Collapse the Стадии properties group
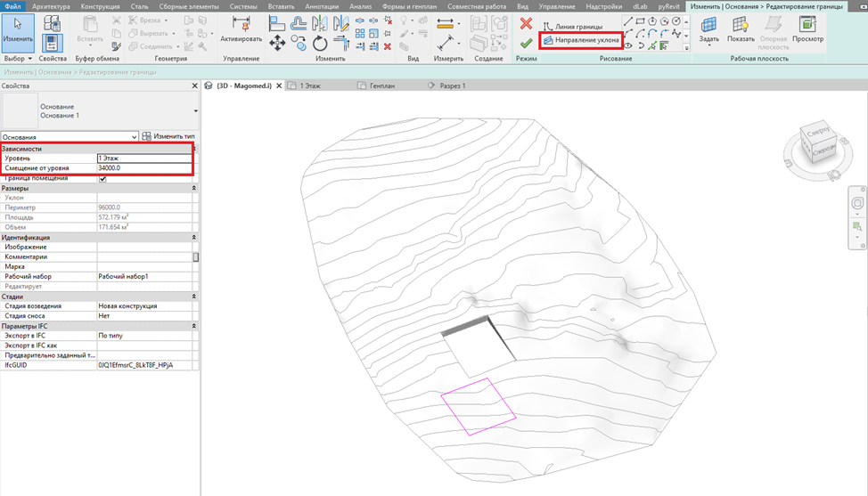The width and height of the screenshot is (868, 496). tap(194, 297)
